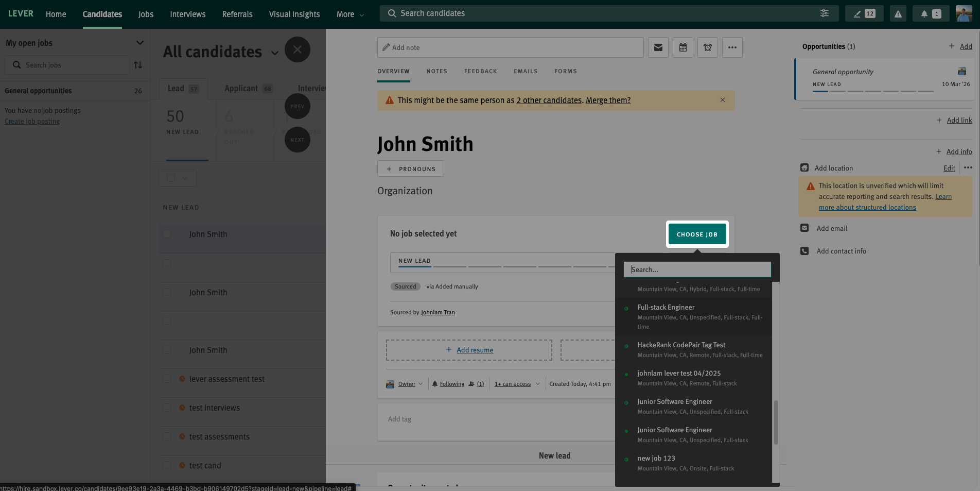The width and height of the screenshot is (980, 491).
Task: Check the lever assessment test checkbox
Action: pyautogui.click(x=167, y=379)
